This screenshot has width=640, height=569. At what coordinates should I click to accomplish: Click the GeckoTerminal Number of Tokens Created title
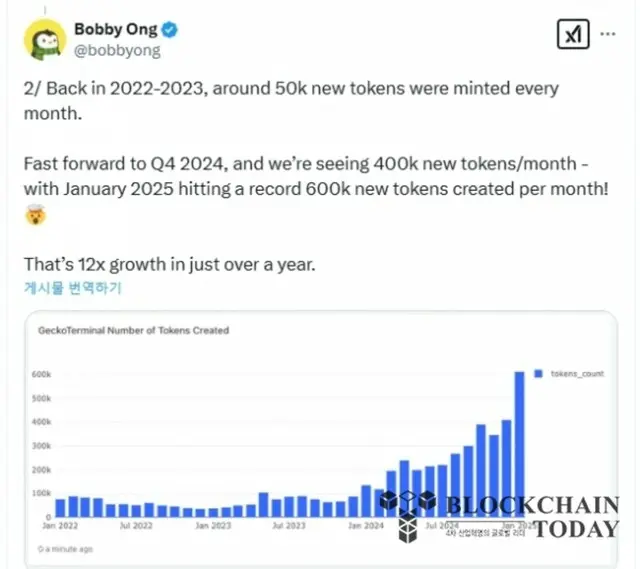133,330
